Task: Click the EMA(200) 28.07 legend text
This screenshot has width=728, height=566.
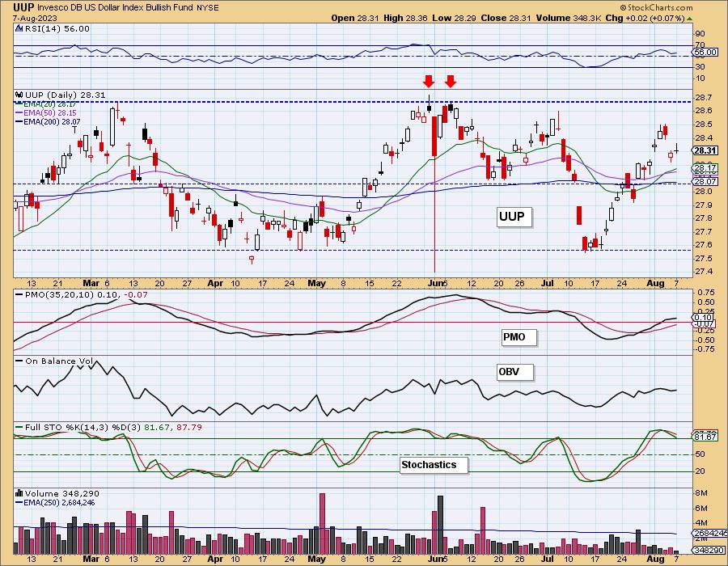Action: point(52,121)
